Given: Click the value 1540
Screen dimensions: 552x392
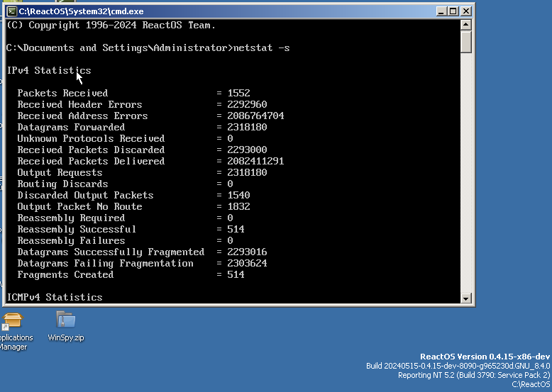Looking at the screenshot, I should point(238,195).
